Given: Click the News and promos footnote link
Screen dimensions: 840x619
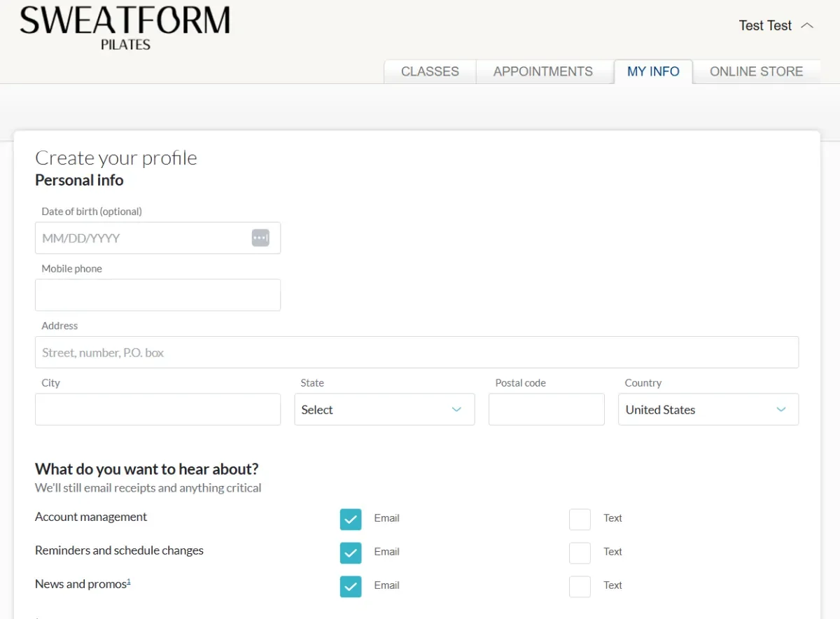Looking at the screenshot, I should [129, 580].
